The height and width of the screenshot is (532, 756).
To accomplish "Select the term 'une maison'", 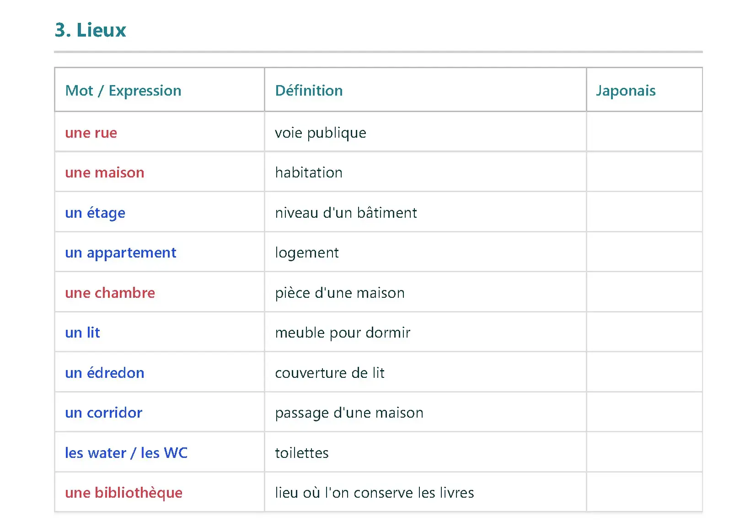I will tap(104, 172).
